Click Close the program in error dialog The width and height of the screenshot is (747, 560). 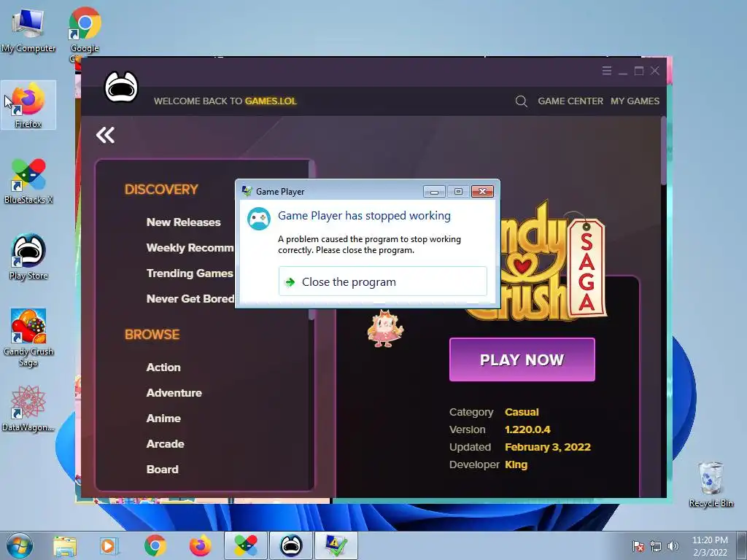click(x=382, y=282)
